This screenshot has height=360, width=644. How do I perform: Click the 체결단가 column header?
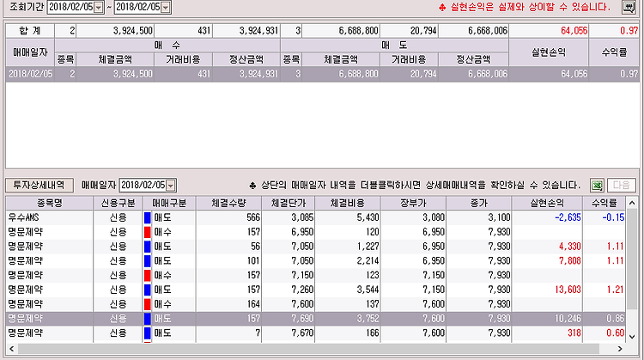pyautogui.click(x=289, y=203)
